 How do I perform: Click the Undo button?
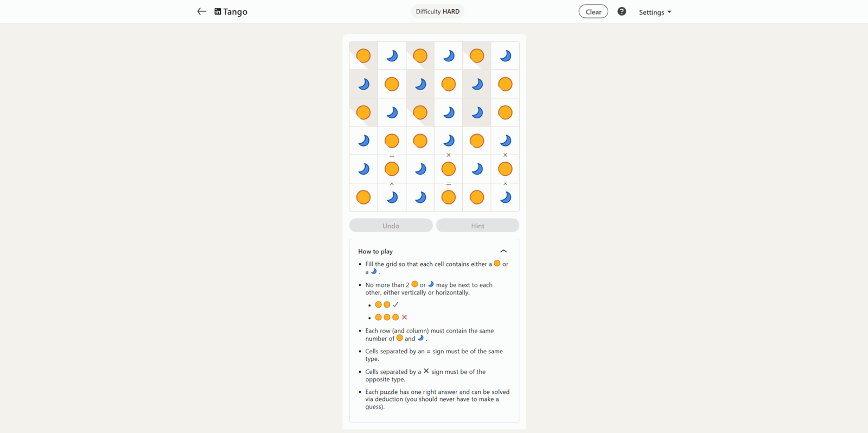click(x=391, y=225)
